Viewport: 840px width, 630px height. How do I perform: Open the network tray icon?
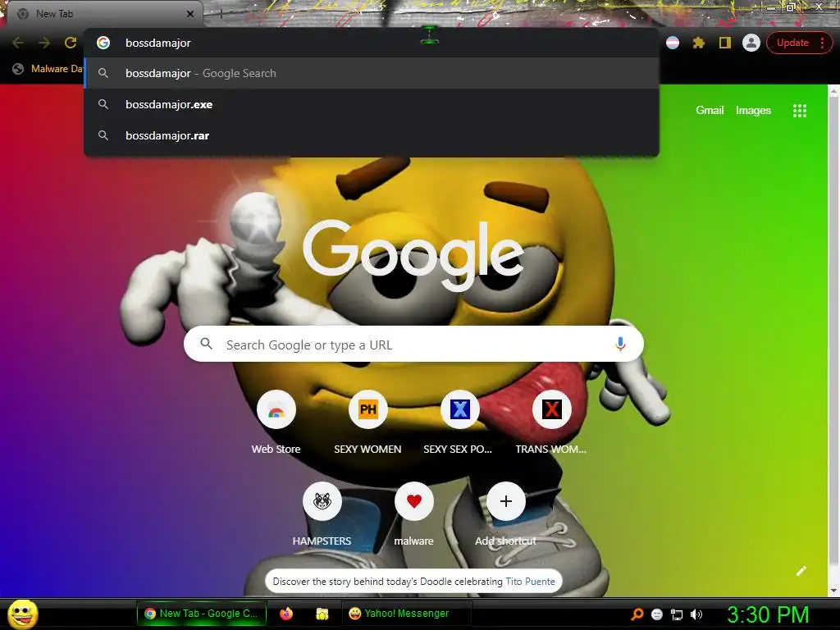677,614
